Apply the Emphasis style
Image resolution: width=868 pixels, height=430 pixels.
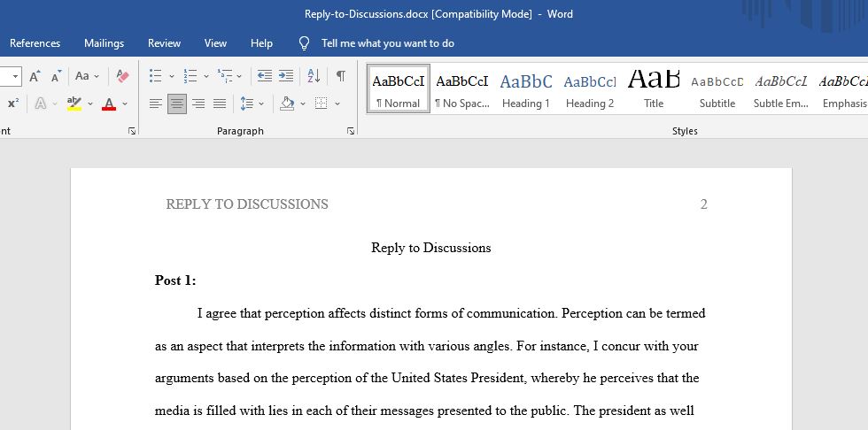tap(843, 89)
